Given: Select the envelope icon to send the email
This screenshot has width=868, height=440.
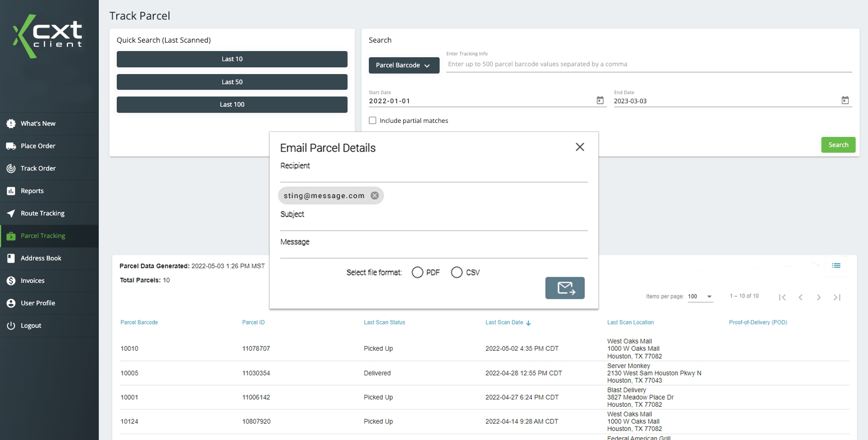Looking at the screenshot, I should click(565, 288).
